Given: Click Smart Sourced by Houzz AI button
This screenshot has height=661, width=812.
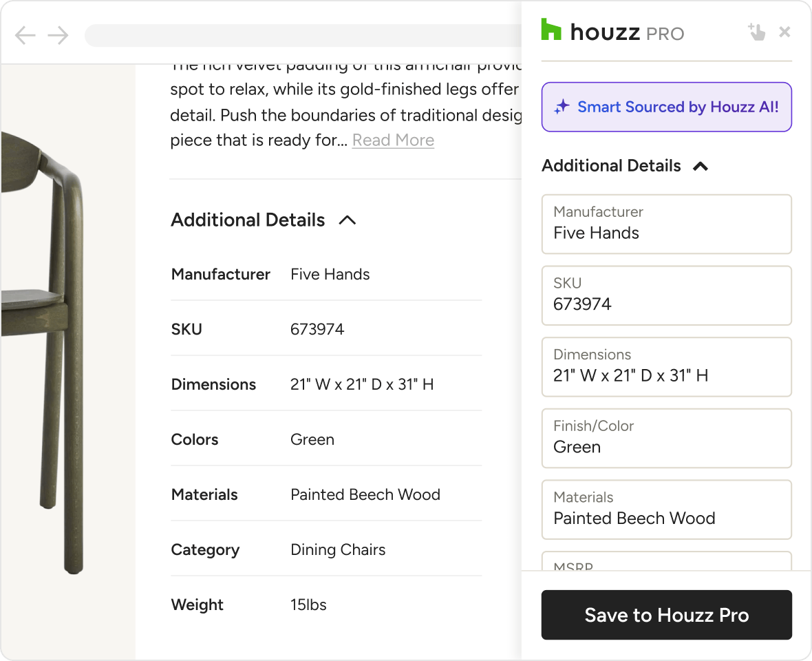Looking at the screenshot, I should click(667, 107).
